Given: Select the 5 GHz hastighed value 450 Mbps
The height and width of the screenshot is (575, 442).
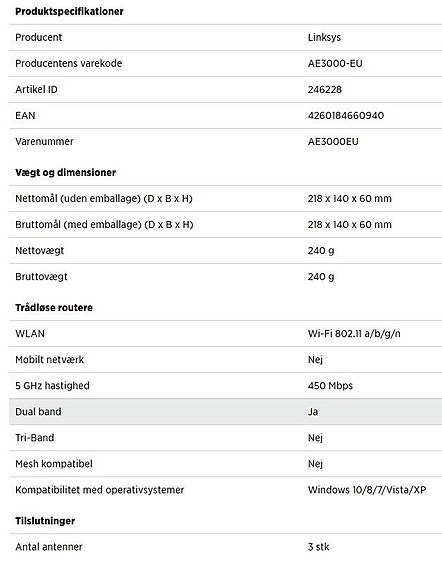Looking at the screenshot, I should 330,386.
